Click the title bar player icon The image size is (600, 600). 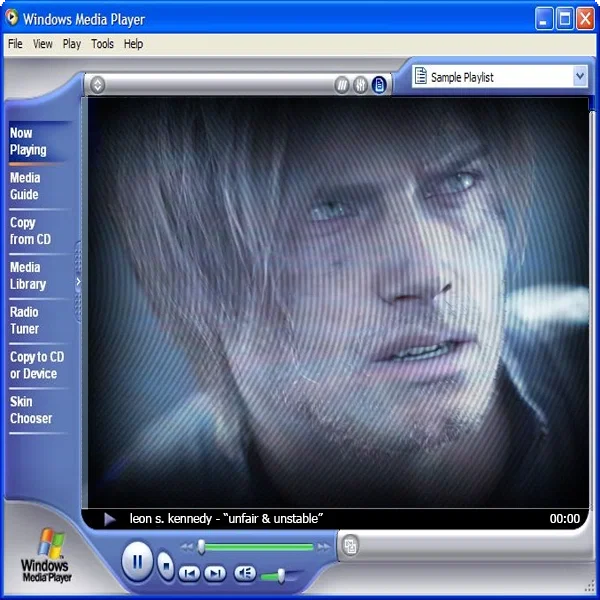coord(12,17)
